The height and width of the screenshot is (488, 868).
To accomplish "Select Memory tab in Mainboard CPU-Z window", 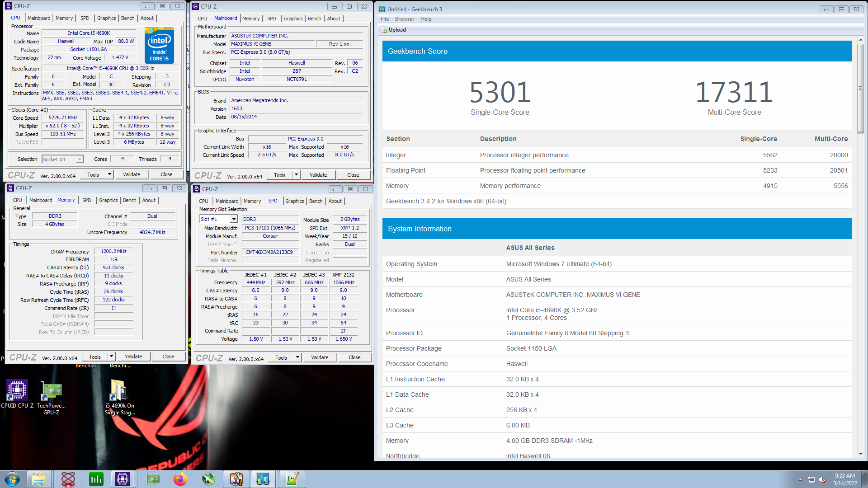I will click(250, 19).
